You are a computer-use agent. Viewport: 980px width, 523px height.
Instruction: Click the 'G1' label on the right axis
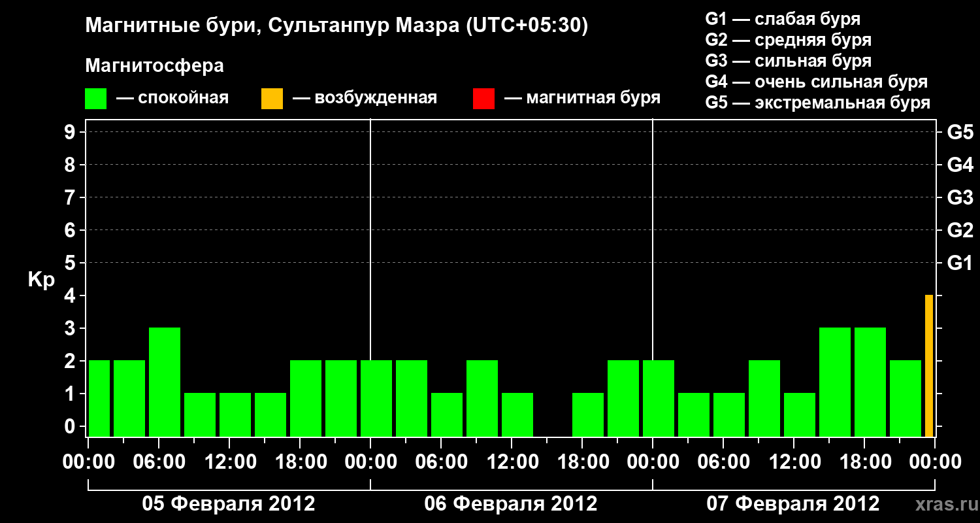coord(960,263)
